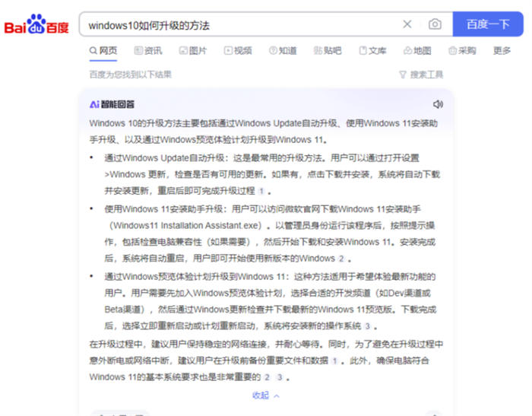The image size is (532, 416).
Task: Open 搜索工具 filter options
Action: [x=421, y=75]
